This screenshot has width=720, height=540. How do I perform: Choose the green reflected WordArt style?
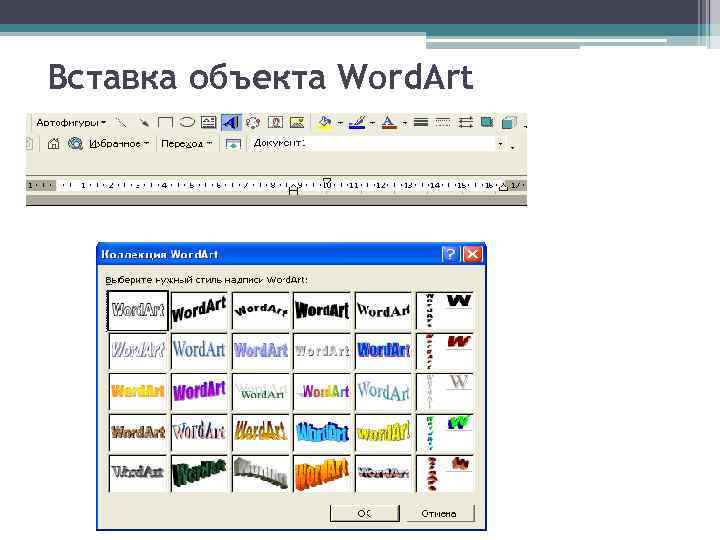tap(261, 392)
